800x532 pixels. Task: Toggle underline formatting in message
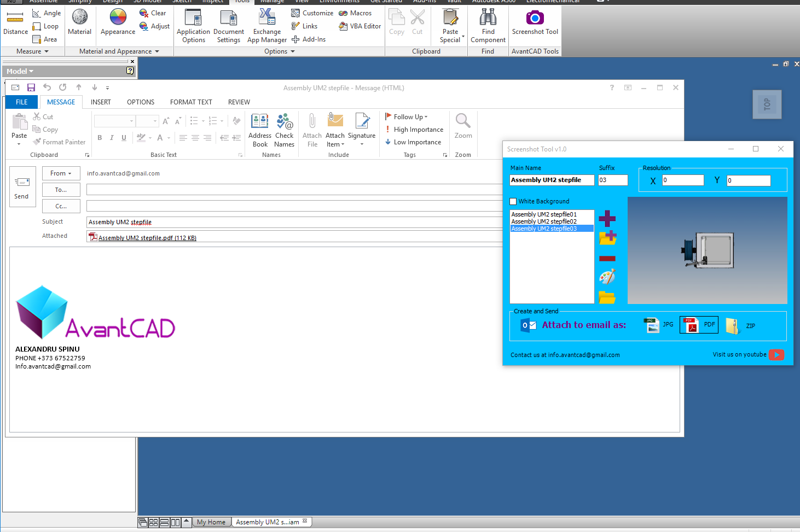click(x=124, y=138)
